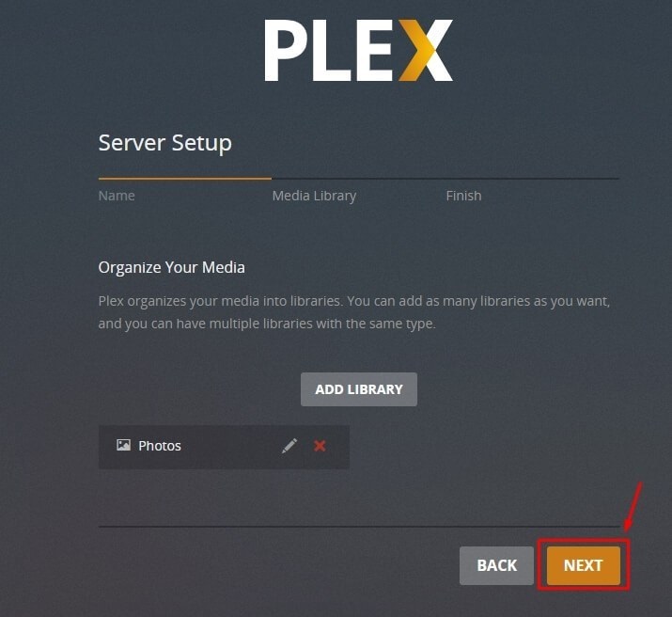
Task: Click the orange progress bar segment
Action: pyautogui.click(x=185, y=179)
